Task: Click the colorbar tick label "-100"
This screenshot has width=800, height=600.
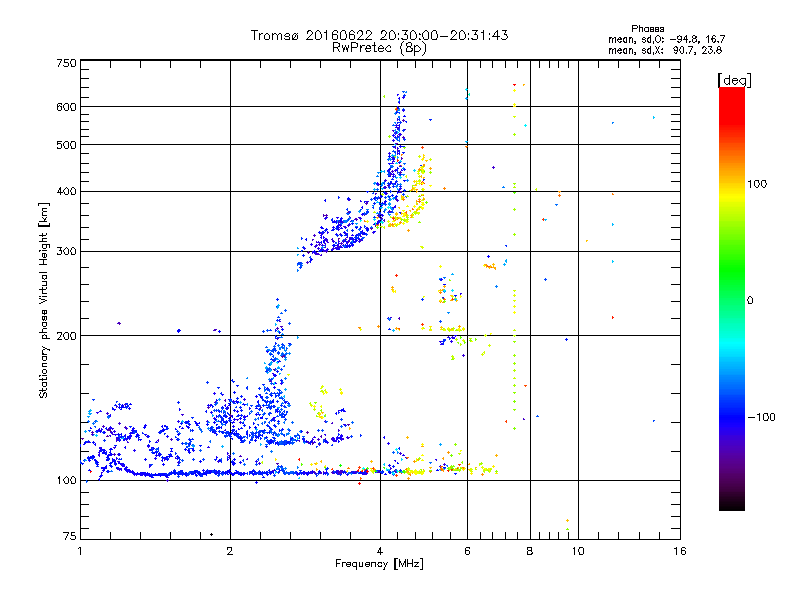Action: click(x=761, y=417)
